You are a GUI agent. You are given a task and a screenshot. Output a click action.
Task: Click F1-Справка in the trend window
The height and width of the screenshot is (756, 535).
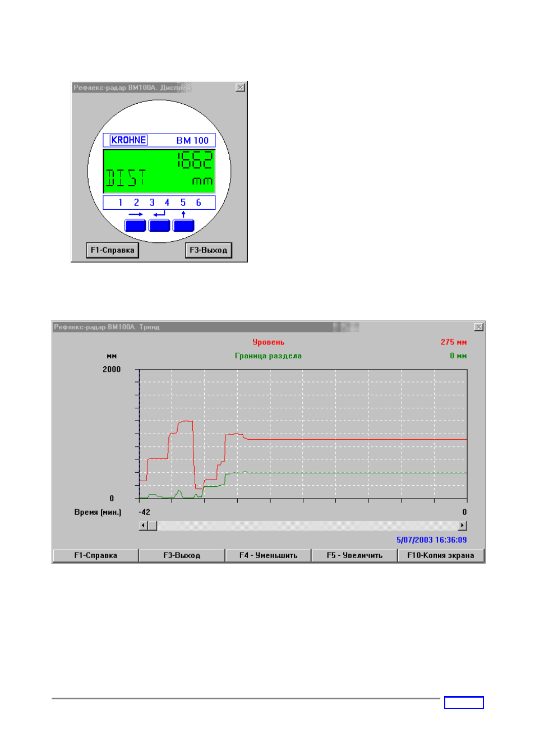[x=96, y=555]
